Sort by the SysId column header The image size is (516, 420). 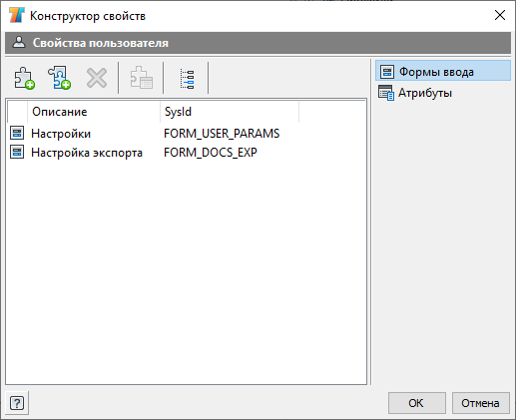point(230,112)
